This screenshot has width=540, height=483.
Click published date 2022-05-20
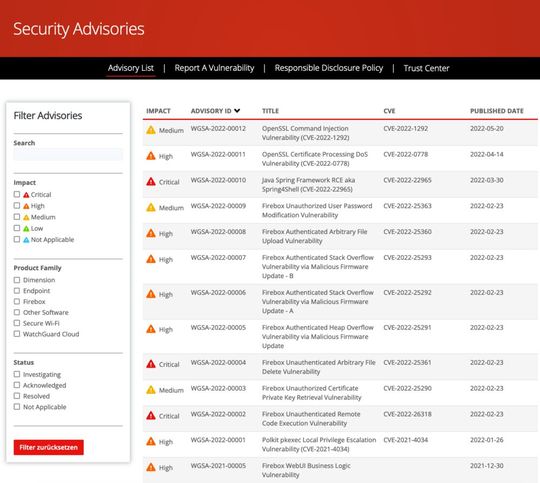click(x=487, y=129)
